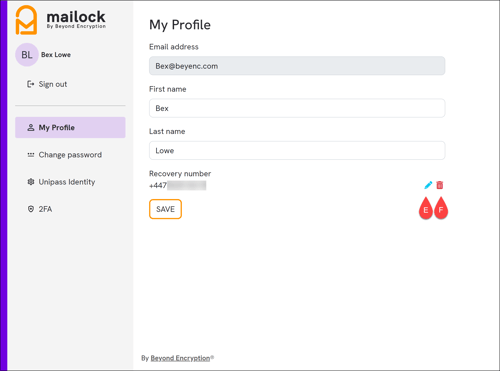Click the Last name field
This screenshot has height=371, width=500.
coord(297,150)
